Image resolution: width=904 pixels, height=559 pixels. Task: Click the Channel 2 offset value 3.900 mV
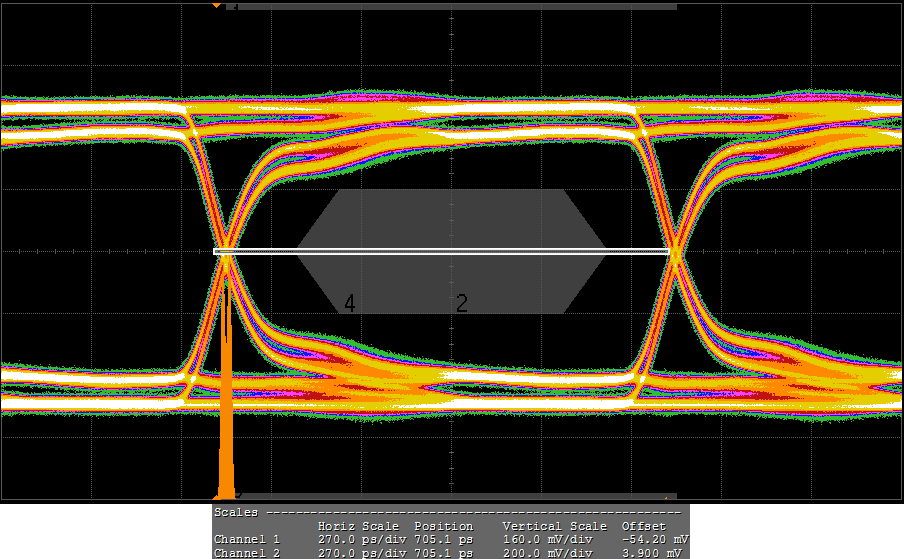[x=653, y=552]
